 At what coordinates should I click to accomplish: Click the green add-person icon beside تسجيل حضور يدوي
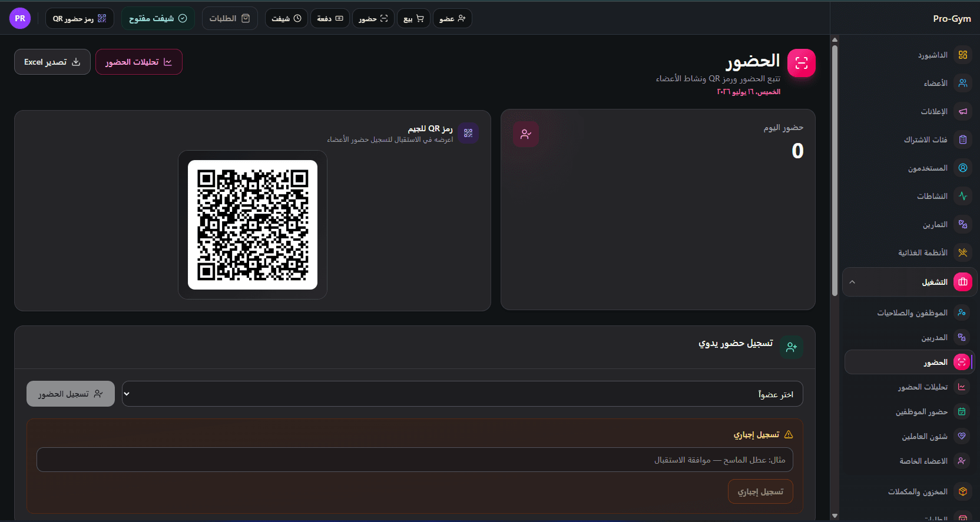coord(792,347)
